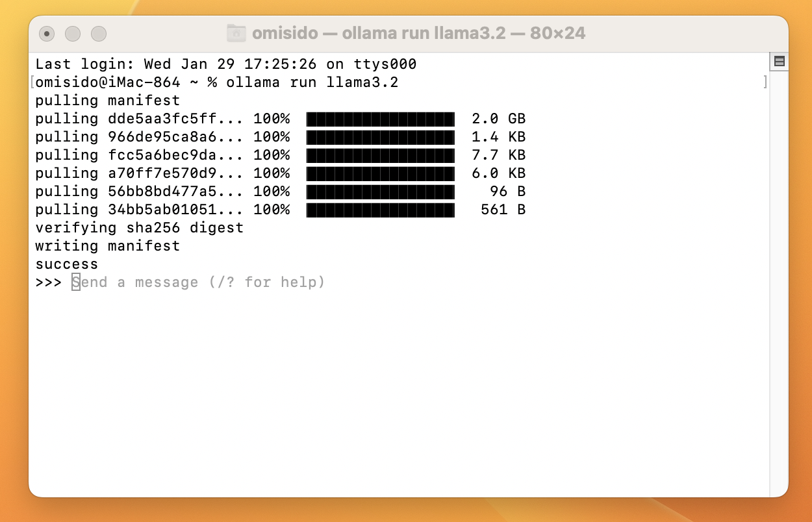This screenshot has height=522, width=812.
Task: Select the 'writing manifest' line
Action: click(107, 245)
